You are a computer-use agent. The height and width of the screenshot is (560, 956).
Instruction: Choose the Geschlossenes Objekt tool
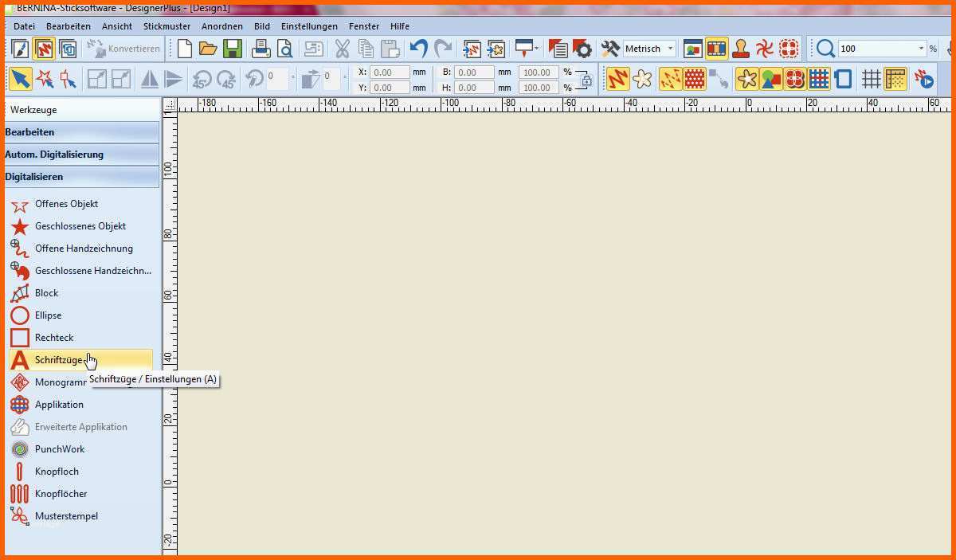pos(80,226)
